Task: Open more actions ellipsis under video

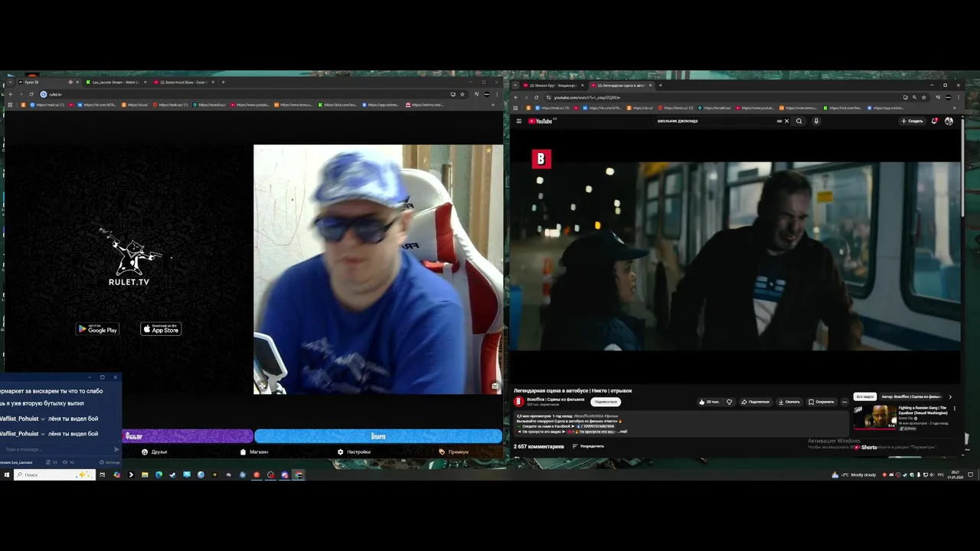Action: [x=844, y=402]
